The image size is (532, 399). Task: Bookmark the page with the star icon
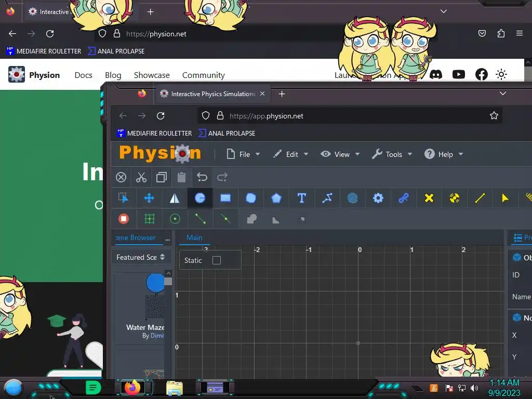click(494, 116)
